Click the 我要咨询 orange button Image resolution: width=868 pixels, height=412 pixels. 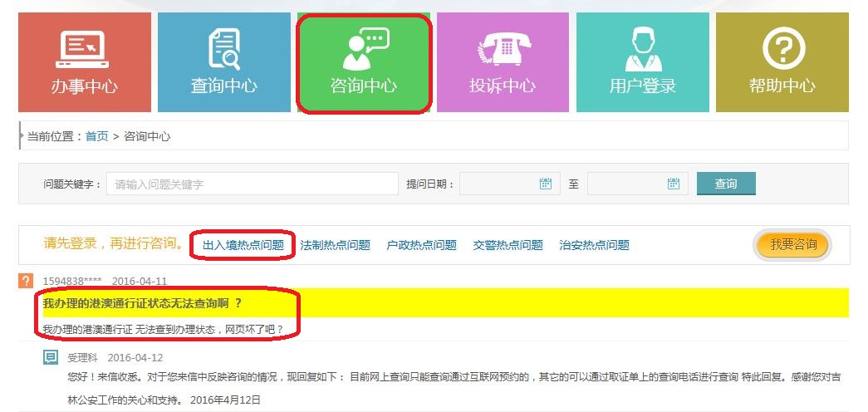point(792,245)
